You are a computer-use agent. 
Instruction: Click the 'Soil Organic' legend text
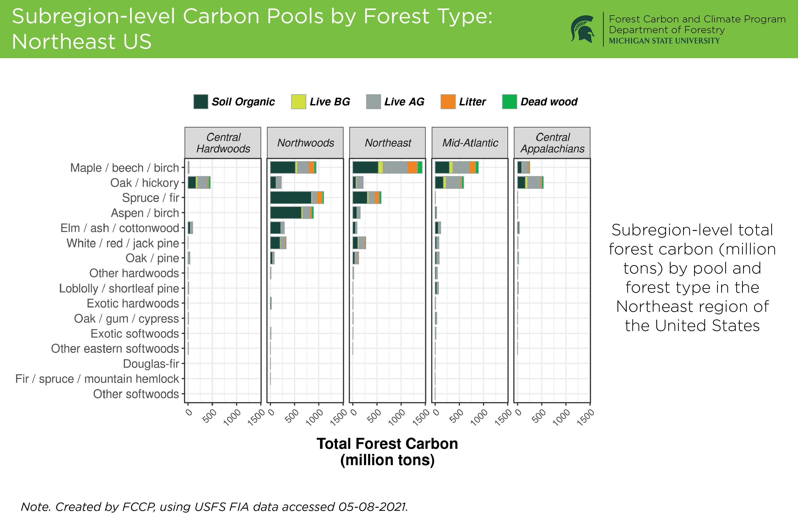(x=243, y=102)
